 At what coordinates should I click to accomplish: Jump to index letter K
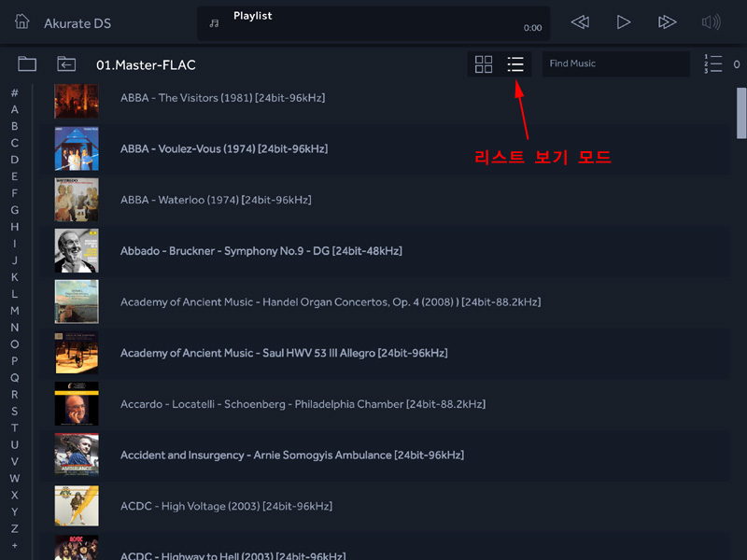pyautogui.click(x=15, y=277)
